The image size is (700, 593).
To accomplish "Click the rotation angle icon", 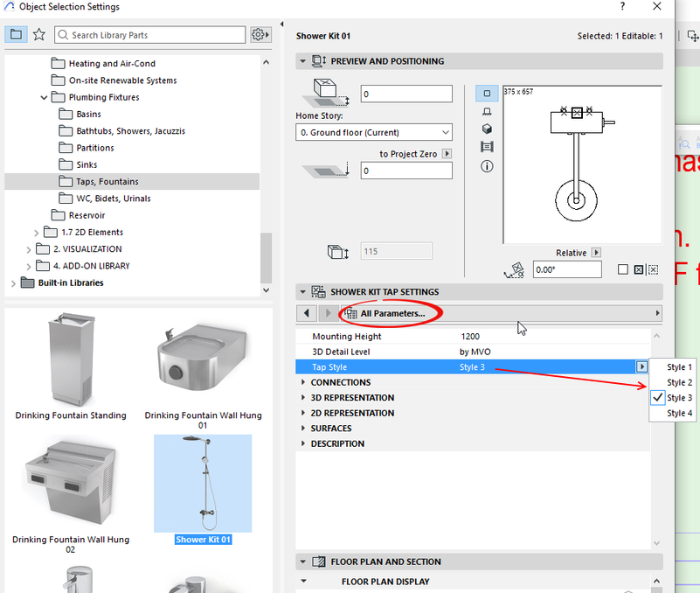I will click(x=514, y=270).
